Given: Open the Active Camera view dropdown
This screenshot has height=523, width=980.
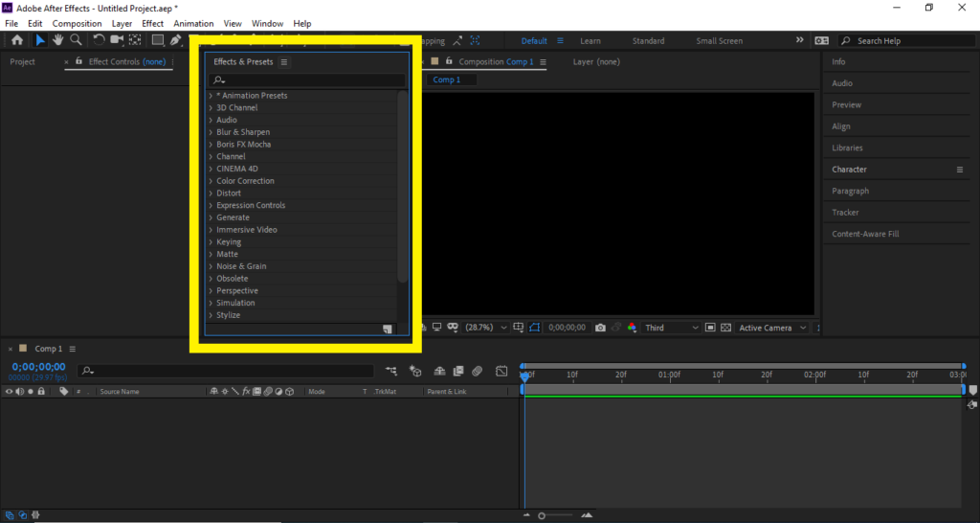Looking at the screenshot, I should coord(771,328).
